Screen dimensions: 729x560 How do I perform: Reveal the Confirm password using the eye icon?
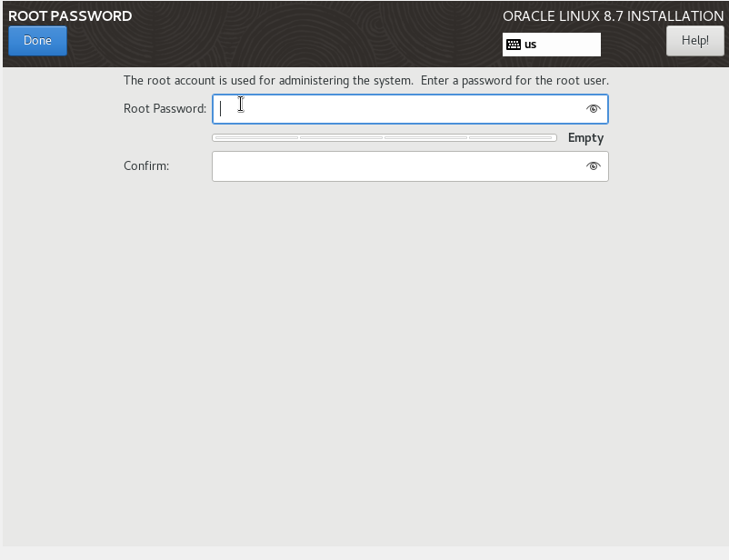(x=593, y=166)
